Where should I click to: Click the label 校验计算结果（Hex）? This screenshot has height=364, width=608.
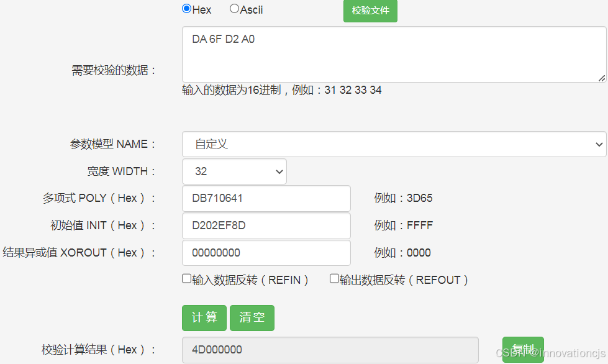[99, 350]
